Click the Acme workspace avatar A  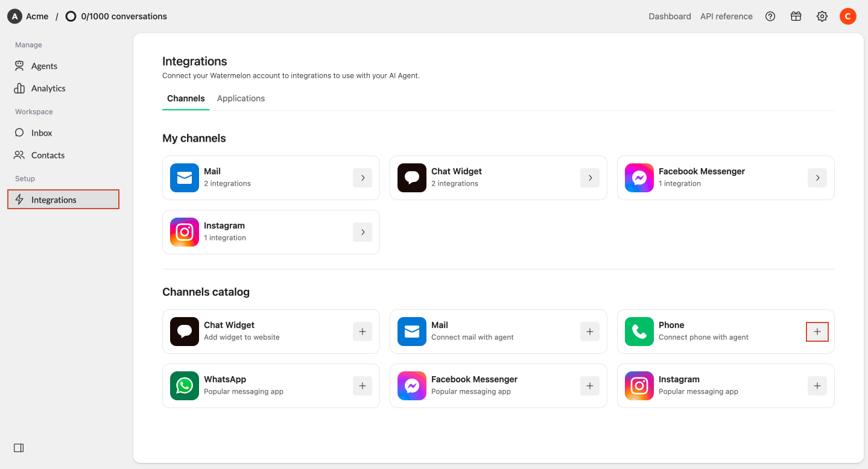[x=14, y=16]
